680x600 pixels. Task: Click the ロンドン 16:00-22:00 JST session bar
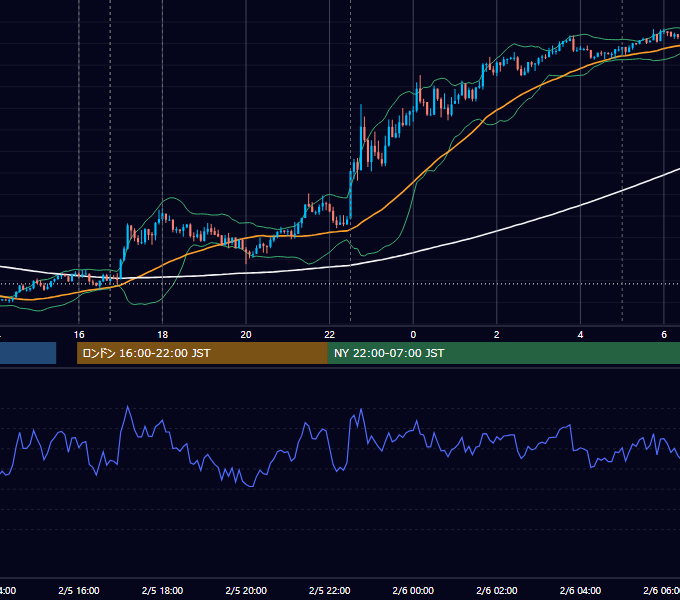pos(202,353)
